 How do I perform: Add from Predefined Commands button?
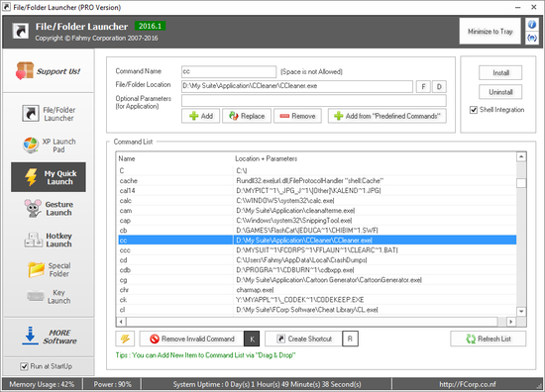387,116
